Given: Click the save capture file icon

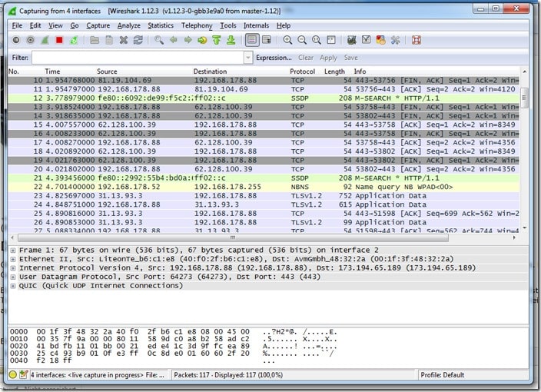Looking at the screenshot, I should 109,40.
